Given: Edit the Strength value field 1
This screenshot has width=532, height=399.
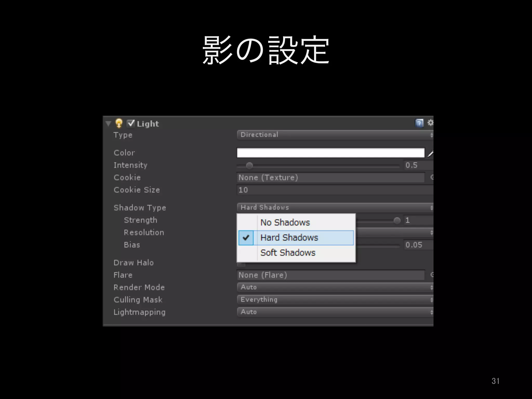Looking at the screenshot, I should pos(418,220).
